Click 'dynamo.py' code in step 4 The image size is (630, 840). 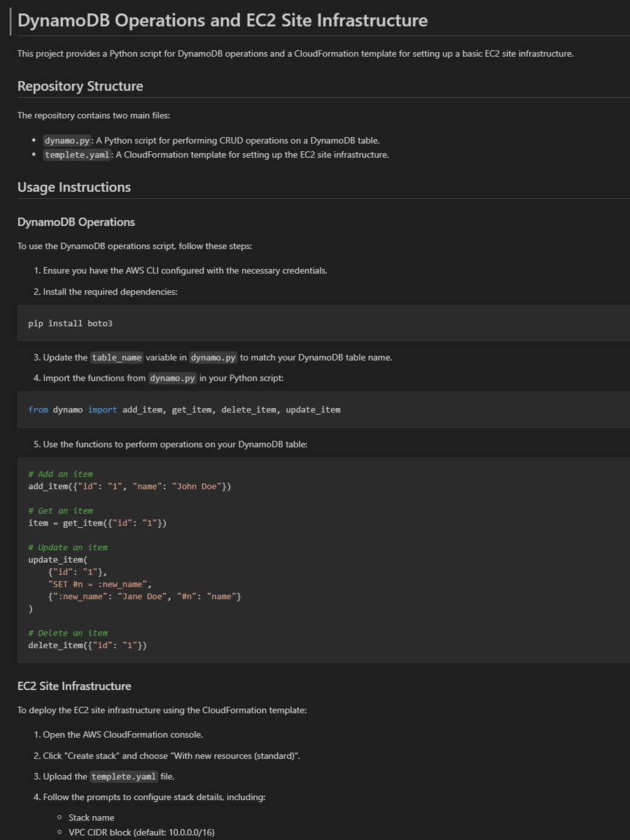click(172, 378)
